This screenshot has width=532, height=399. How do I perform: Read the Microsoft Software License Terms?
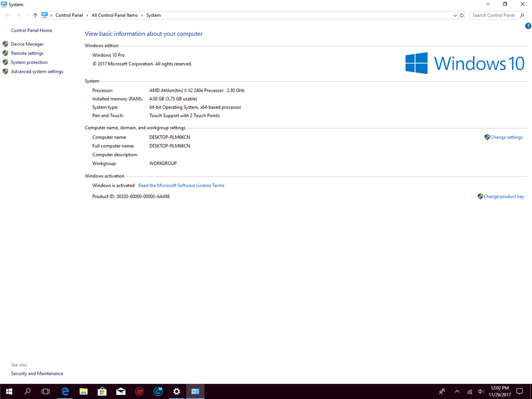coord(181,185)
